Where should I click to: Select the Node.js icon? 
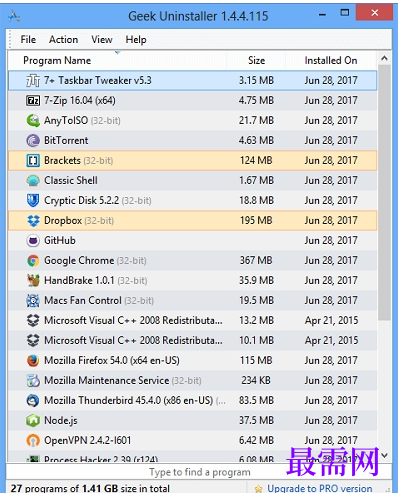(x=33, y=420)
